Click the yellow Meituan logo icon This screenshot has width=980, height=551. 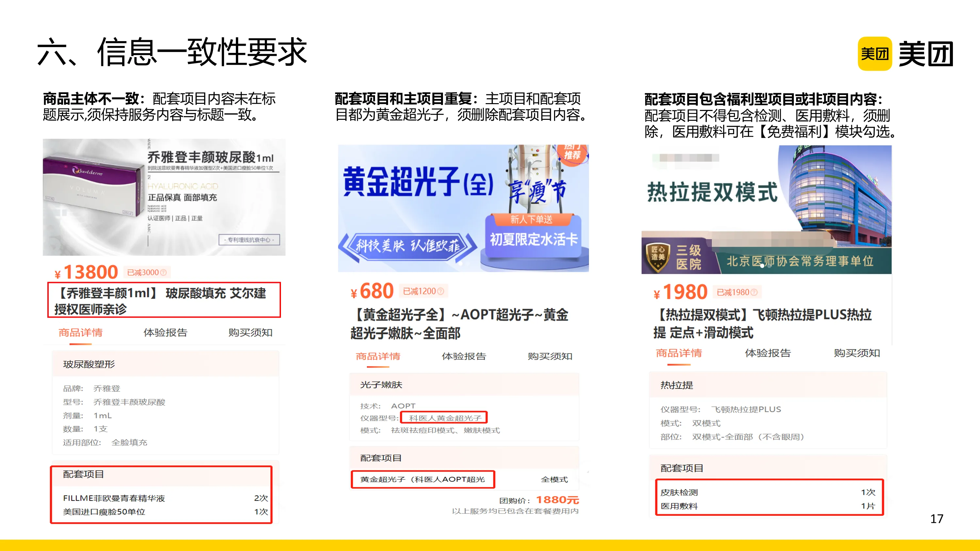click(x=874, y=54)
